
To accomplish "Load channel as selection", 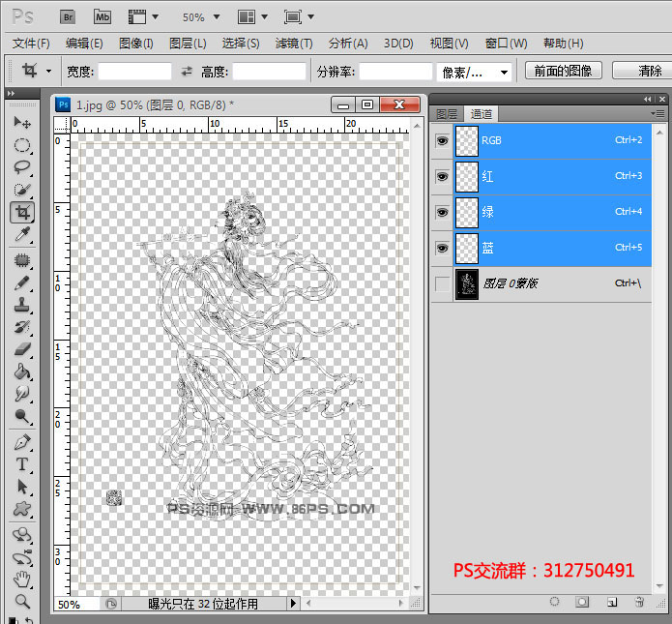I will point(555,602).
